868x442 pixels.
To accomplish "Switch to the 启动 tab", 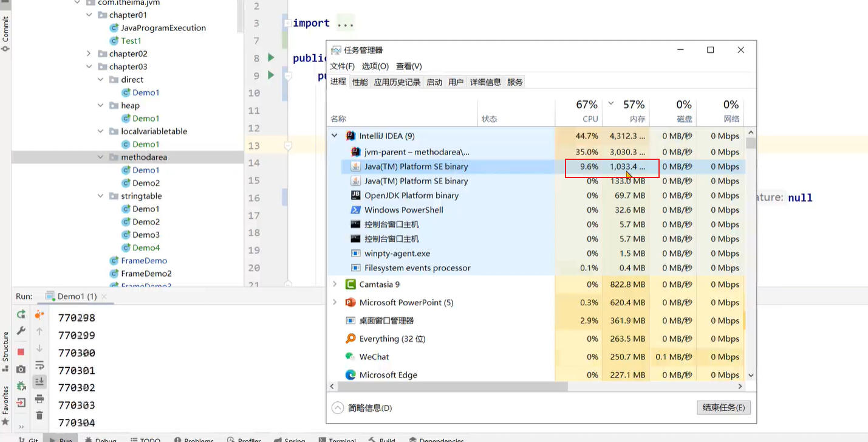I will (x=434, y=82).
